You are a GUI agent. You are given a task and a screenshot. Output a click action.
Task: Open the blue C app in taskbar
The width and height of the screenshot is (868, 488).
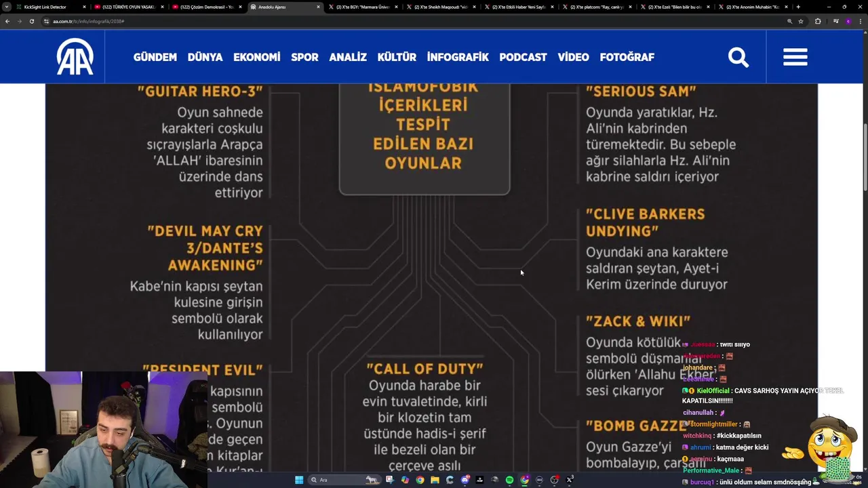[450, 480]
